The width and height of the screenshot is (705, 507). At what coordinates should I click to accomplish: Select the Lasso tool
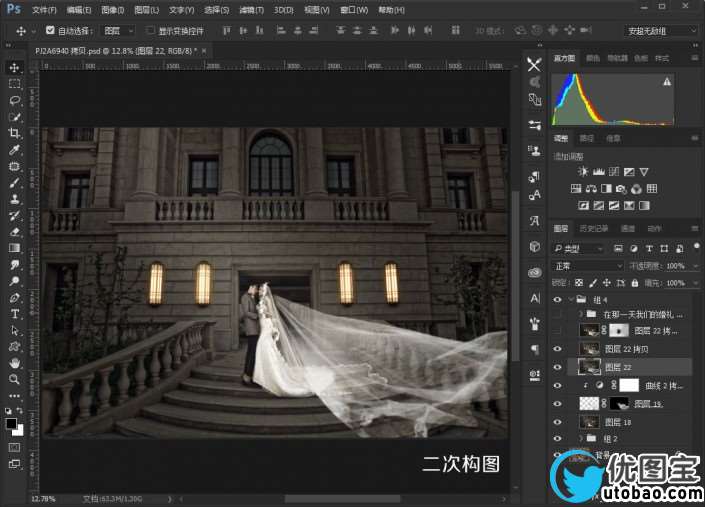click(15, 100)
